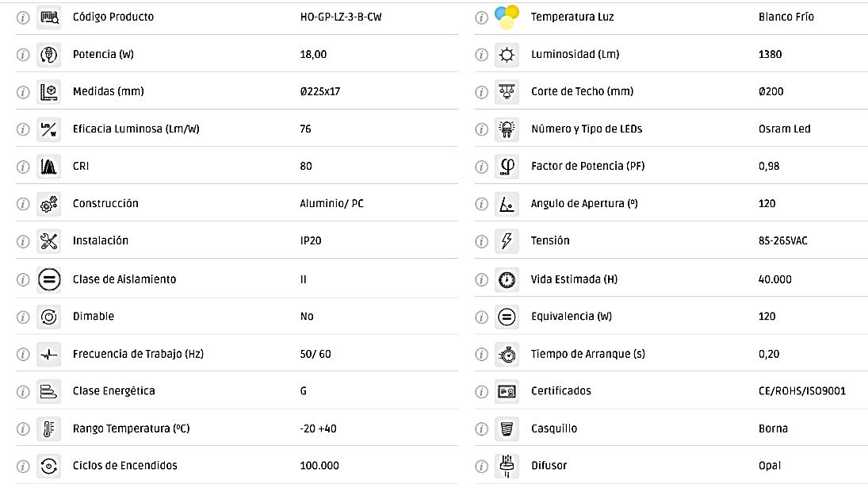This screenshot has width=868, height=488.
Task: Click the tools icon beside Instalación
Action: tap(49, 240)
